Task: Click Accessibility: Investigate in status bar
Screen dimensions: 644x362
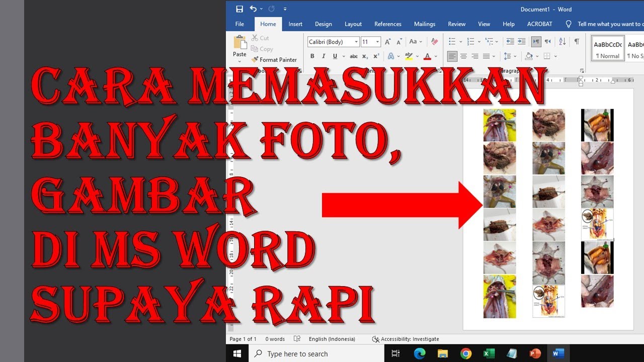Action: click(405, 339)
